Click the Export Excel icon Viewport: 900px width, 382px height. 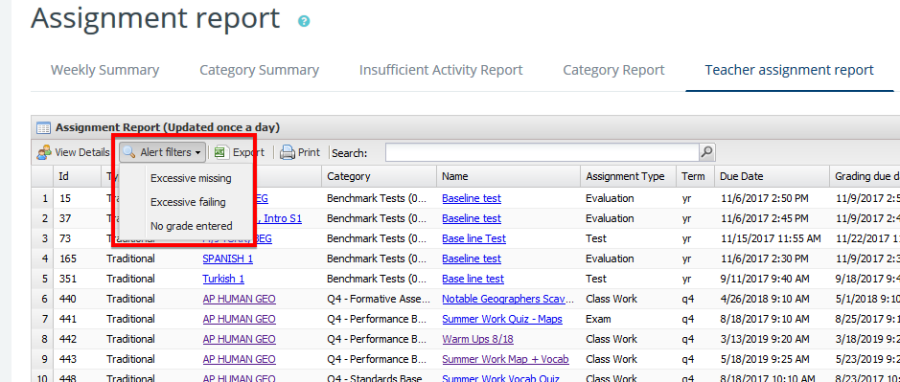(x=220, y=153)
